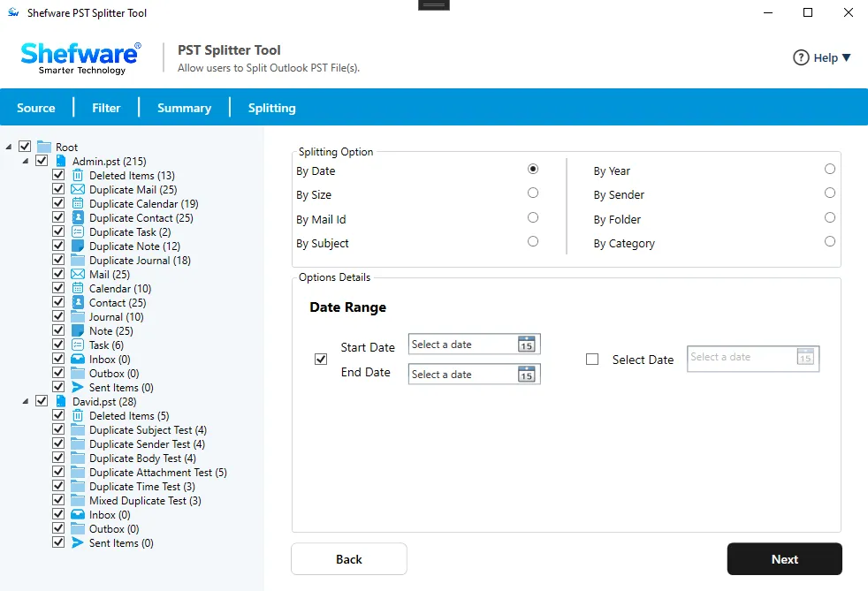
Task: Collapse the David.pst tree node
Action: tap(26, 401)
